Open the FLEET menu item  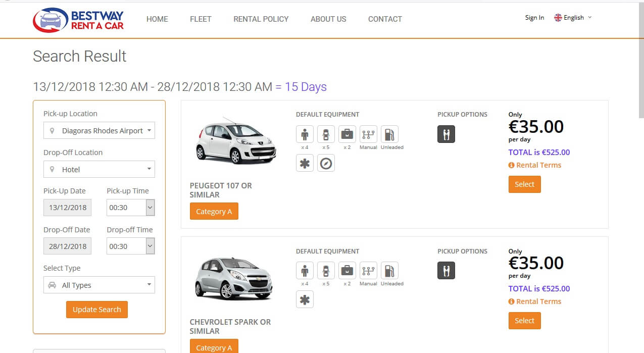point(201,19)
